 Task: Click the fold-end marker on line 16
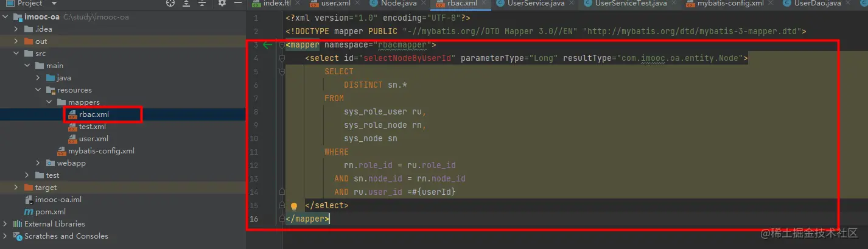pos(282,219)
